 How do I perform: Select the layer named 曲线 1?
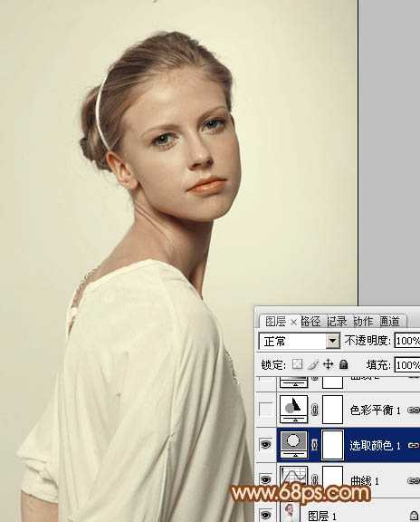click(365, 480)
